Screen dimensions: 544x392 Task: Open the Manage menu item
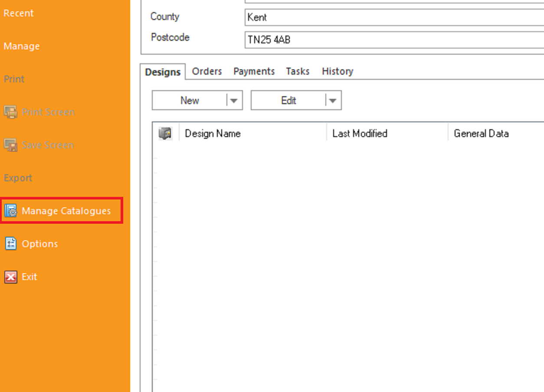coord(22,46)
